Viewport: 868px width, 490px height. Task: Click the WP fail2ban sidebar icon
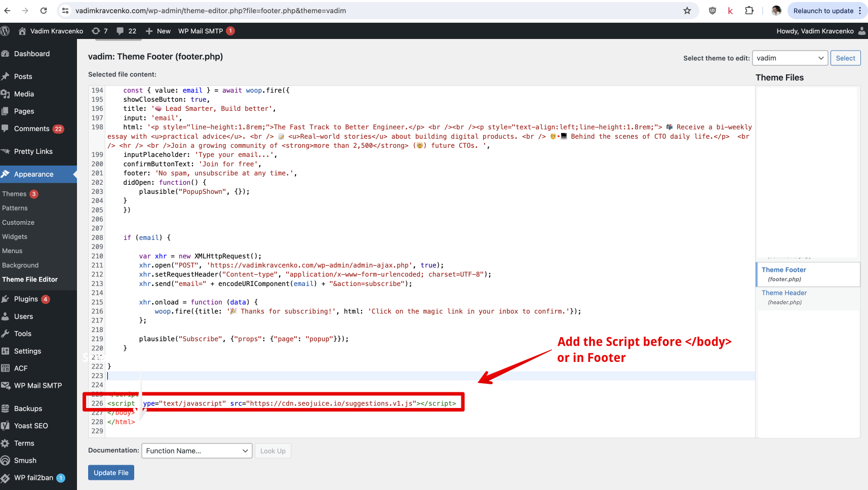6,477
